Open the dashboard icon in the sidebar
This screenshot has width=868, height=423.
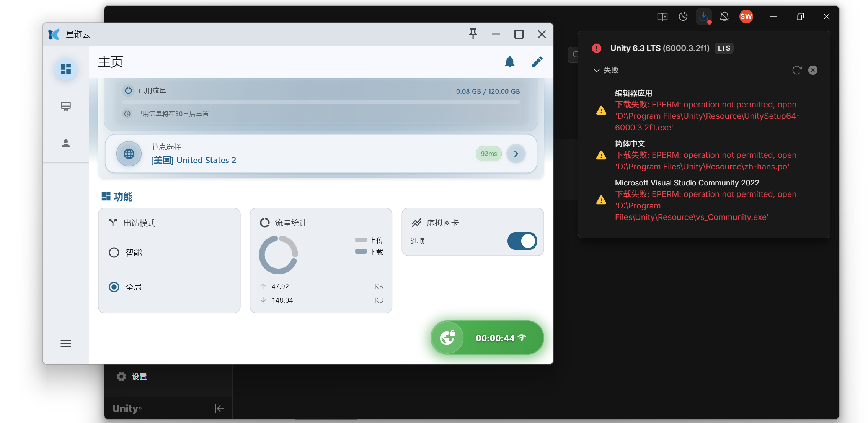click(x=66, y=69)
